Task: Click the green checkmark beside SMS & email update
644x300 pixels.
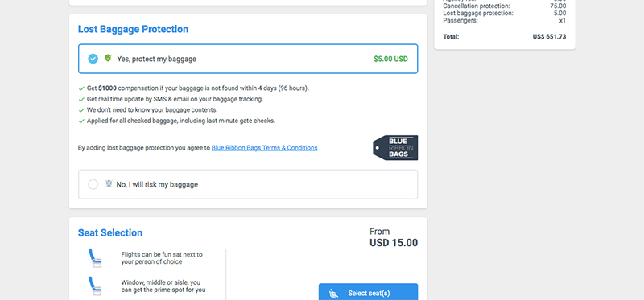Action: tap(81, 99)
